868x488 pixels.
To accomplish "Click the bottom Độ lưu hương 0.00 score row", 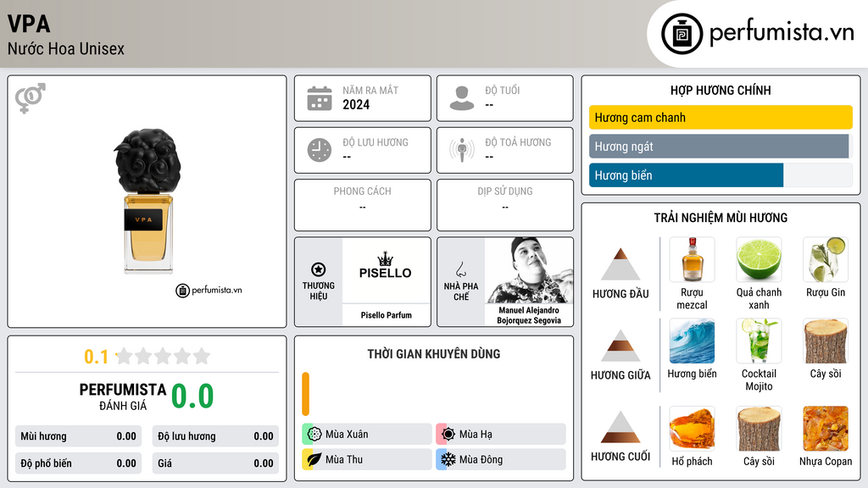I will [x=215, y=436].
